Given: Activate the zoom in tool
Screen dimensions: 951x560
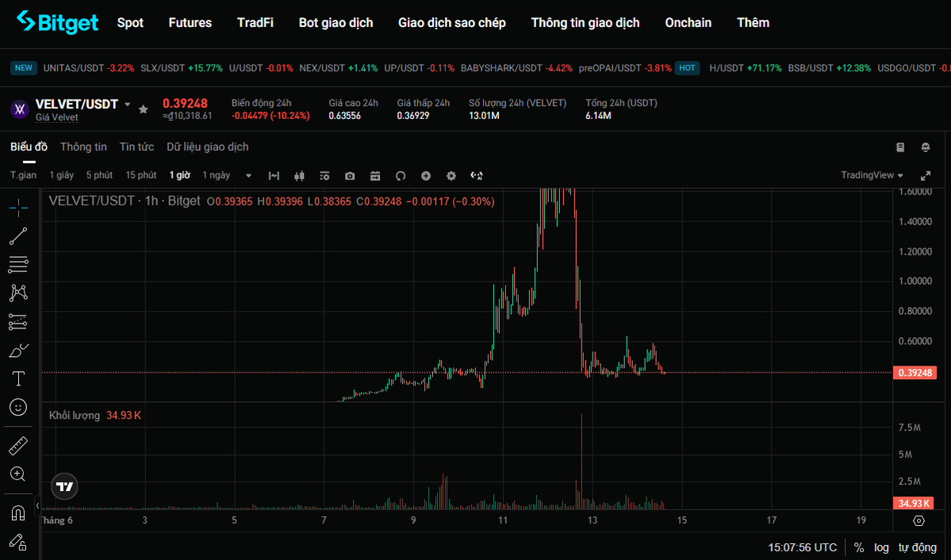Looking at the screenshot, I should (x=18, y=474).
